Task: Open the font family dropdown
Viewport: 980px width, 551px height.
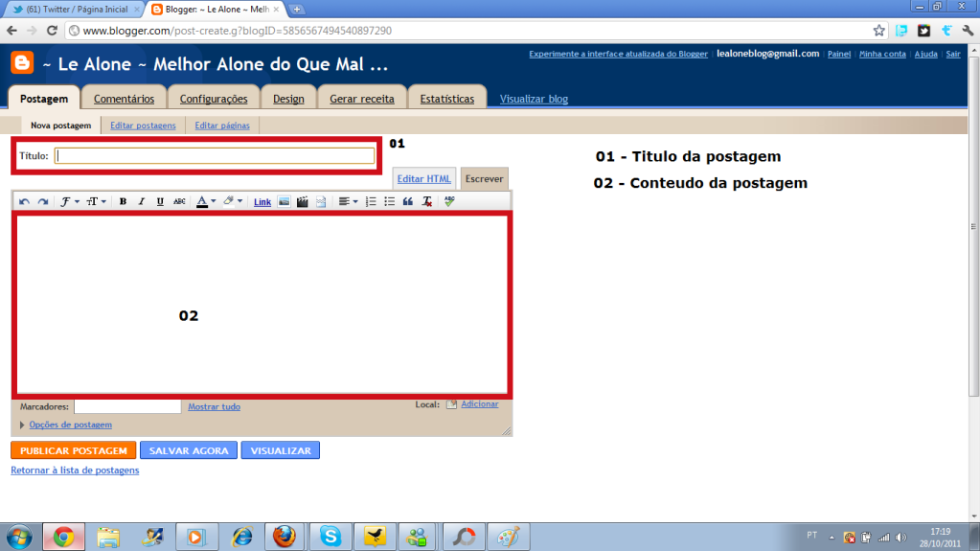Action: (70, 202)
